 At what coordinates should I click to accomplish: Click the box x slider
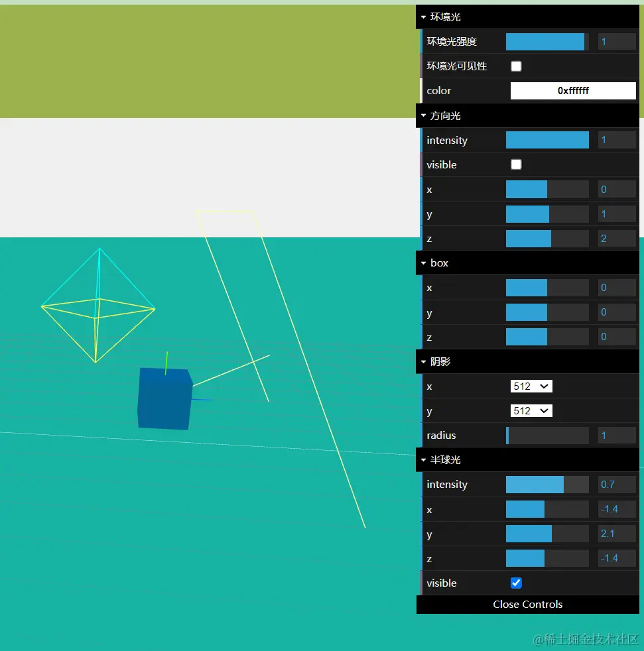(547, 287)
